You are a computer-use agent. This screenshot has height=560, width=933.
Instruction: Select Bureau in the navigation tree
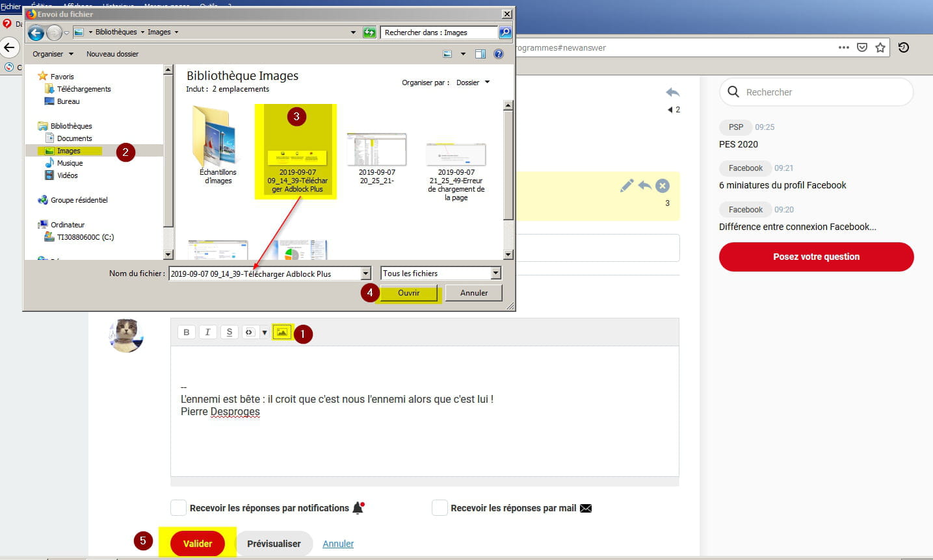tap(62, 101)
